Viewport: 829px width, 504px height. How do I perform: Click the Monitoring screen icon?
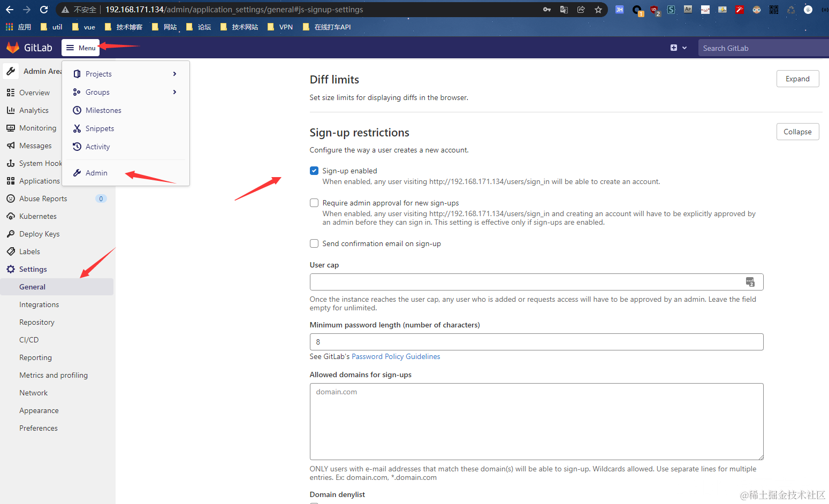(x=11, y=128)
